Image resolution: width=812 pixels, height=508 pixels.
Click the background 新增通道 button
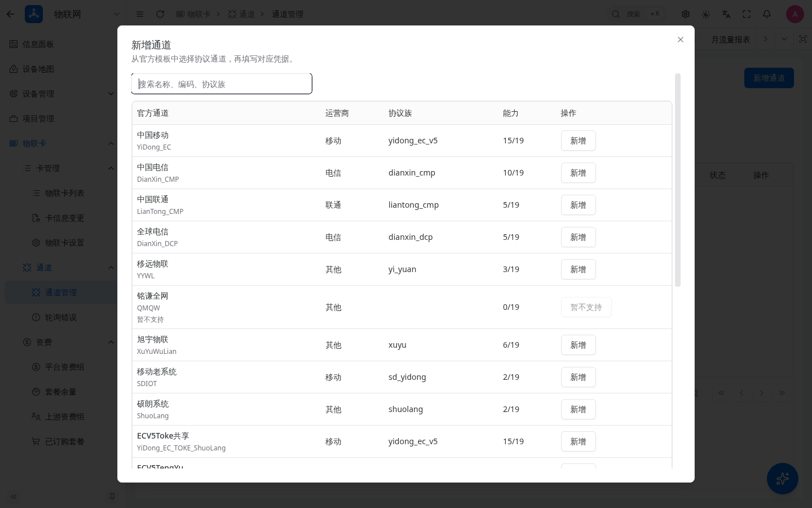[x=769, y=78]
